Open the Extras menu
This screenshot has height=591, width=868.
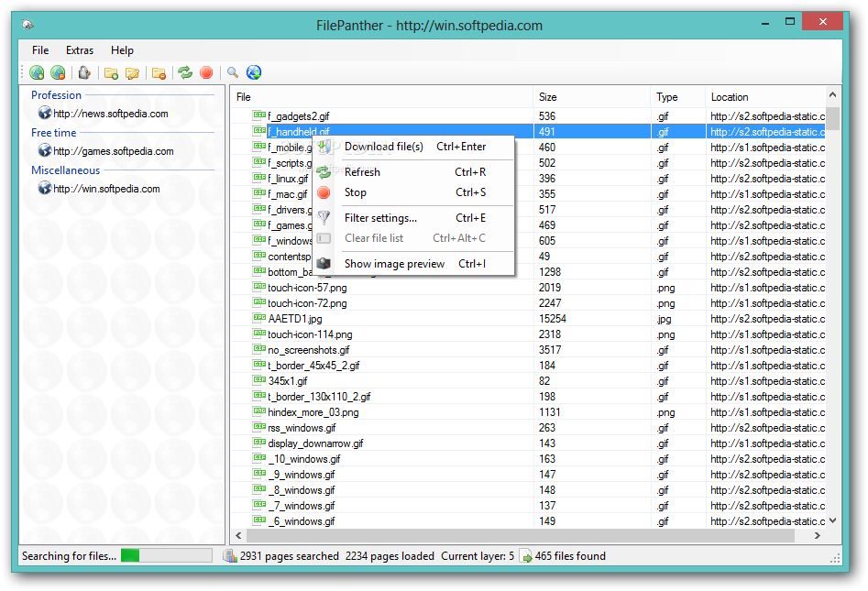pos(80,50)
